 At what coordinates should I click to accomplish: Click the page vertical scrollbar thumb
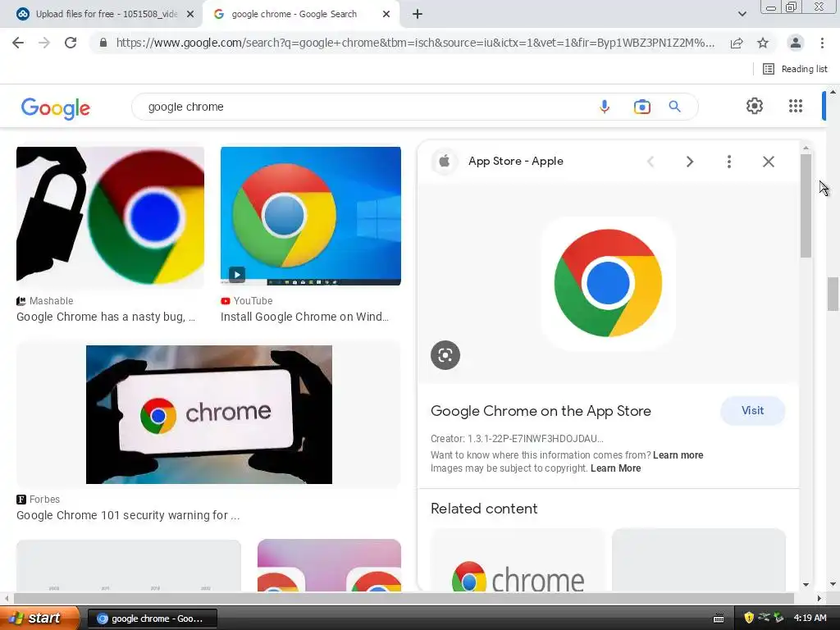[x=833, y=294]
